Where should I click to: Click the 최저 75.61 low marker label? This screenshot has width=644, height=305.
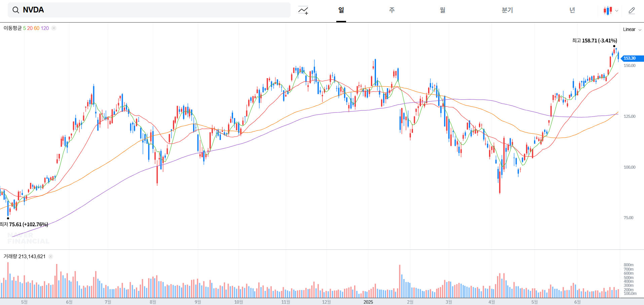[x=24, y=225]
